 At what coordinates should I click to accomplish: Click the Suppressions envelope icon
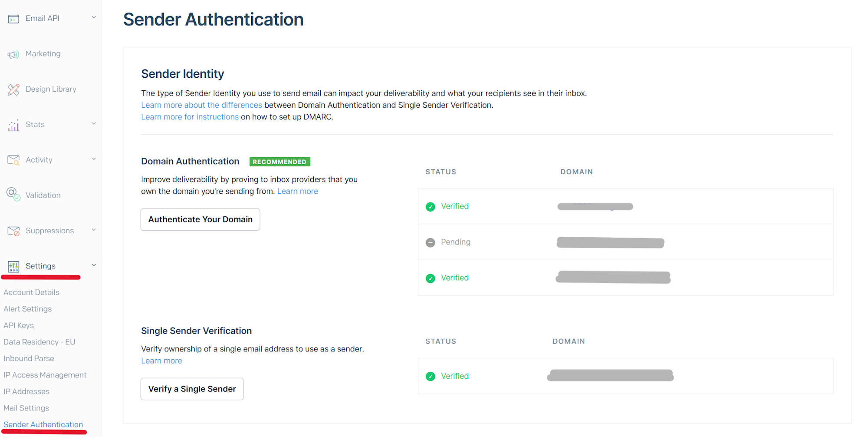click(13, 231)
